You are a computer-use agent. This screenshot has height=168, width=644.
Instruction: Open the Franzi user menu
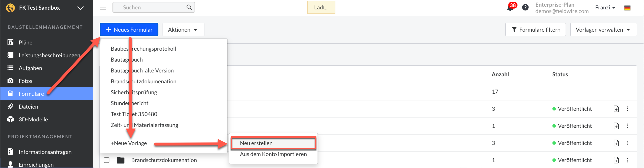605,7
